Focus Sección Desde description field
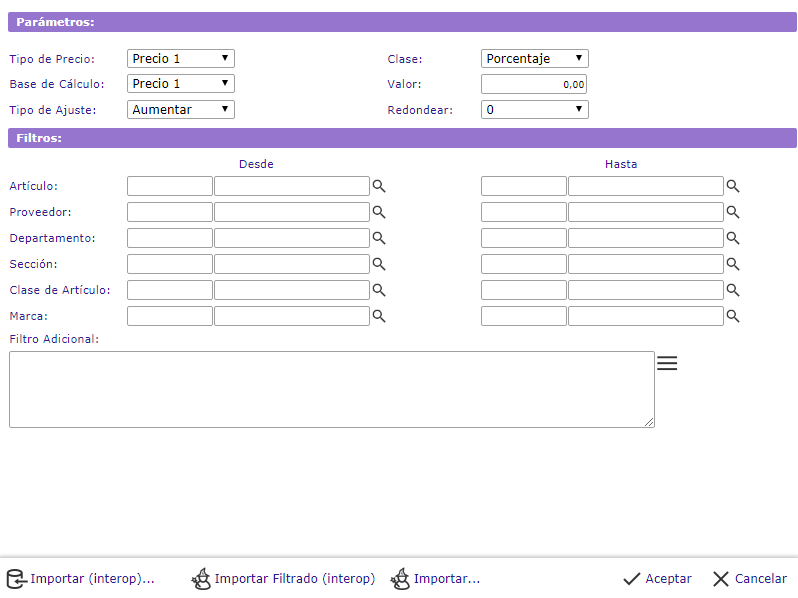Image resolution: width=798 pixels, height=598 pixels. coord(292,264)
